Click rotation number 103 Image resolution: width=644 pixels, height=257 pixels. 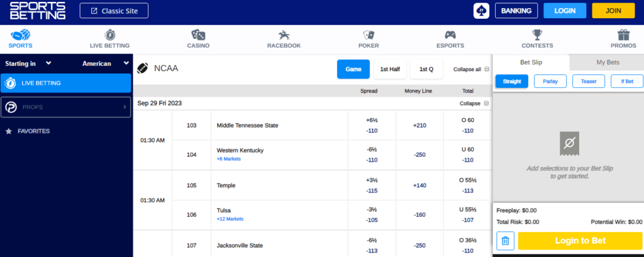pyautogui.click(x=191, y=125)
